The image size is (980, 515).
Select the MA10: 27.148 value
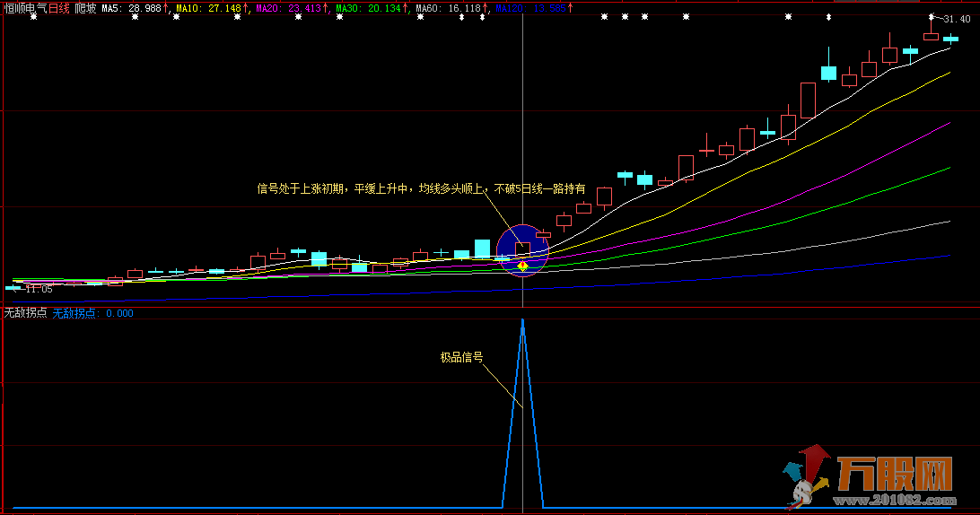209,9
